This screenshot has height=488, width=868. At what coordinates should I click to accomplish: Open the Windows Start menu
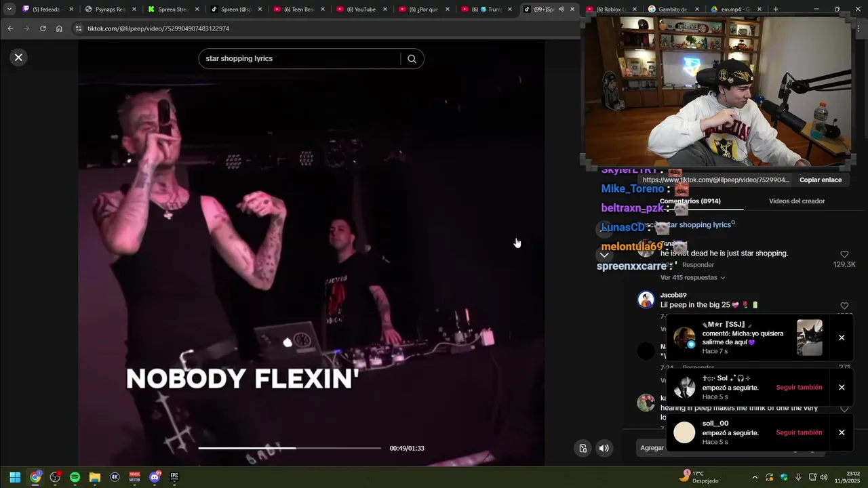click(x=15, y=477)
